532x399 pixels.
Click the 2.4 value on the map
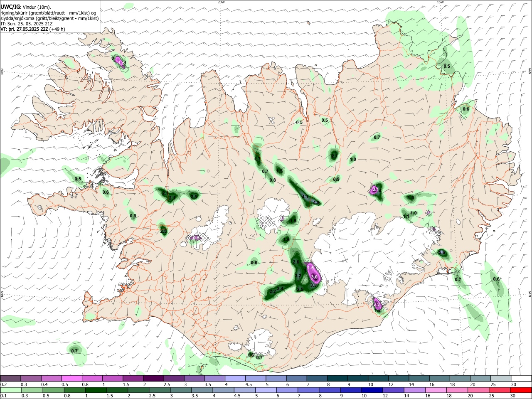pyautogui.click(x=280, y=288)
